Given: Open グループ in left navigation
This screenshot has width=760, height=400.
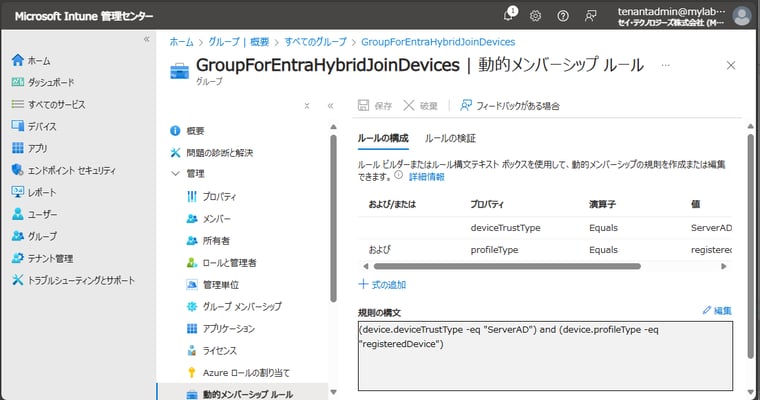Looking at the screenshot, I should click(34, 236).
